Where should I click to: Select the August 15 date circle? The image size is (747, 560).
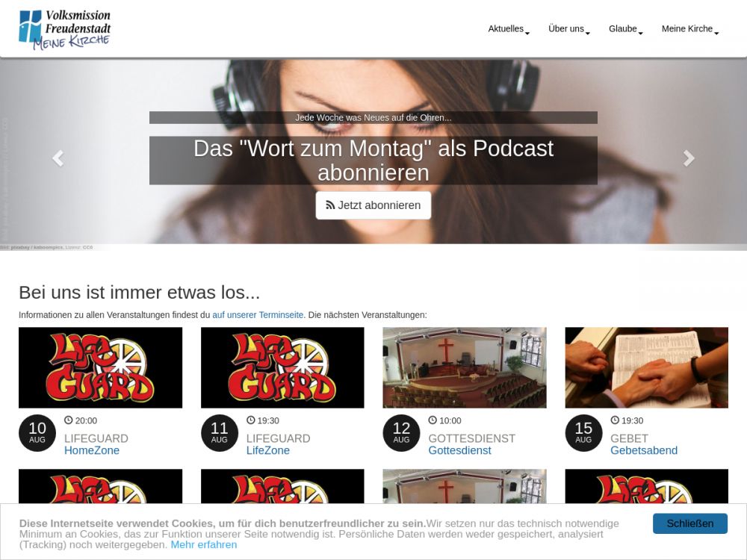tap(583, 433)
